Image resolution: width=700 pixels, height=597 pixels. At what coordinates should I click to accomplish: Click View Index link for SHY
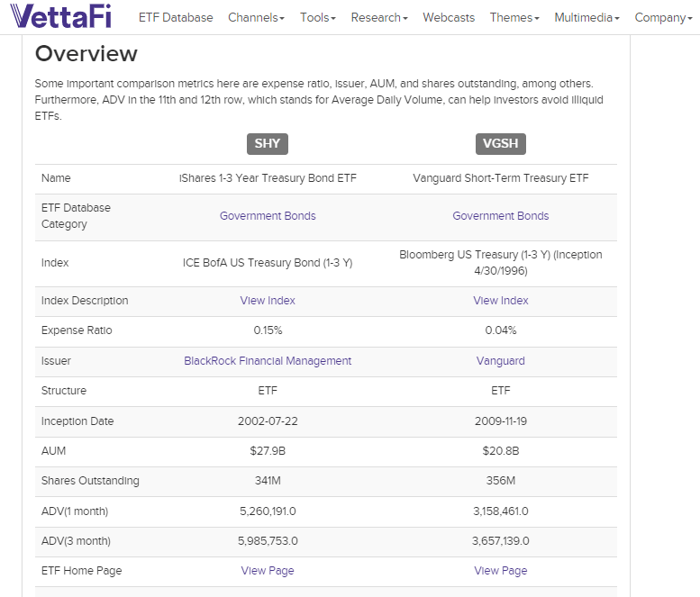pyautogui.click(x=268, y=301)
